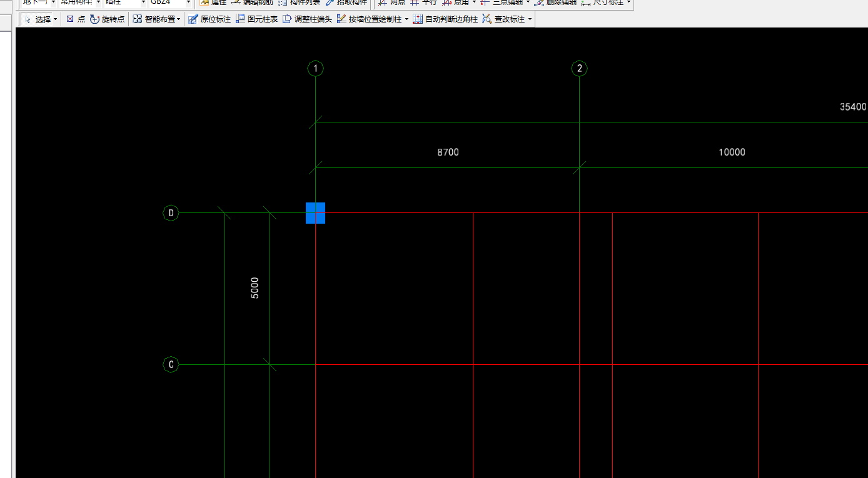Select the blue column at axis D-1
This screenshot has height=478, width=868.
click(315, 213)
